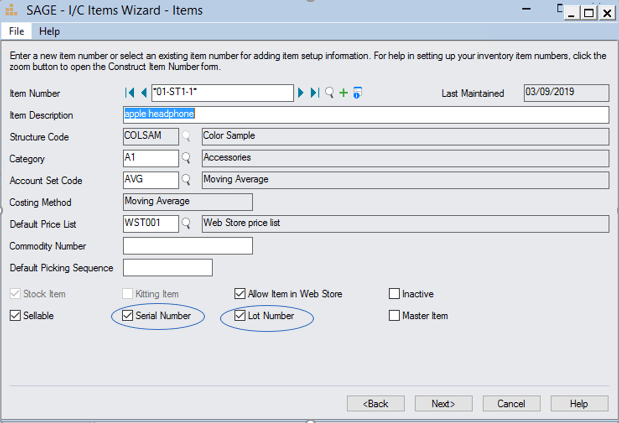Click the Next> button
The image size is (619, 423).
pos(443,404)
